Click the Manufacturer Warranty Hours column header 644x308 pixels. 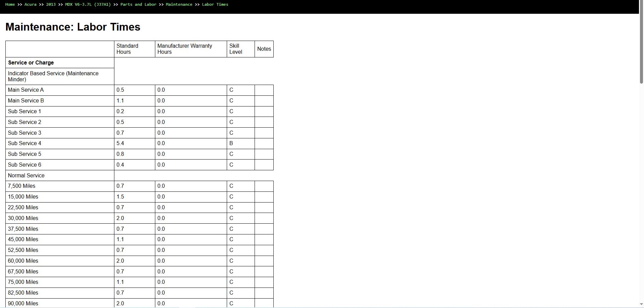click(191, 49)
